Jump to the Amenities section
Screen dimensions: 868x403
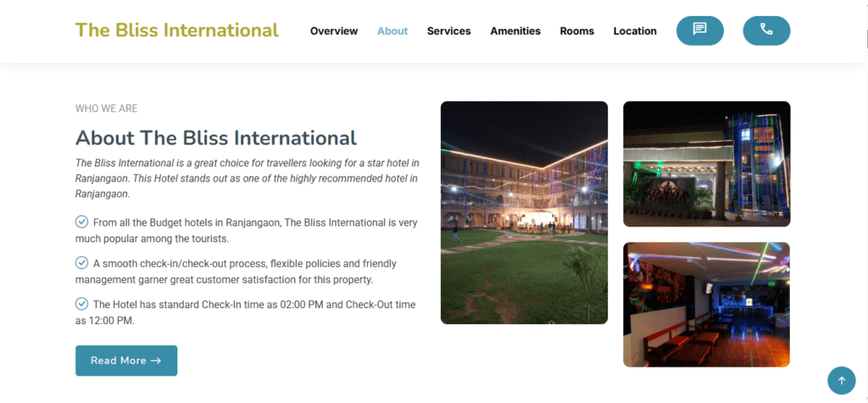point(515,31)
